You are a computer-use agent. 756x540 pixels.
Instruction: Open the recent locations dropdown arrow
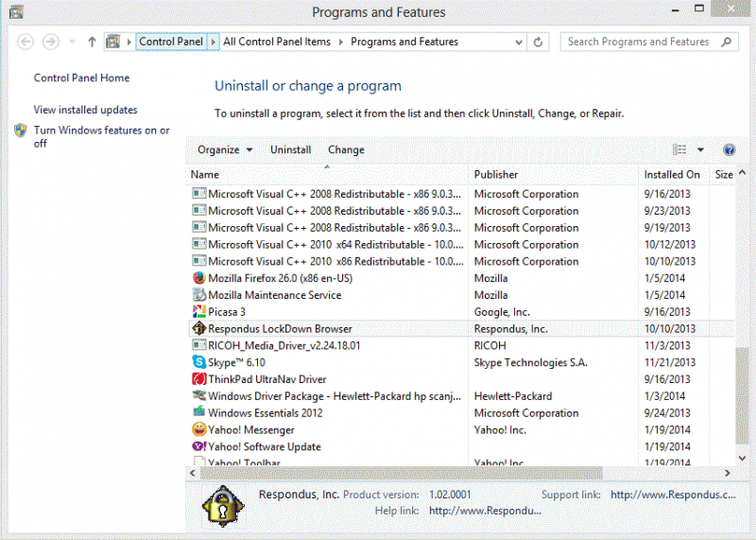click(72, 42)
